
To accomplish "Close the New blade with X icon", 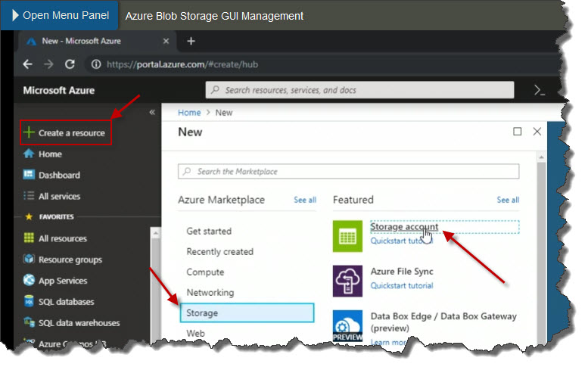I will pyautogui.click(x=537, y=132).
